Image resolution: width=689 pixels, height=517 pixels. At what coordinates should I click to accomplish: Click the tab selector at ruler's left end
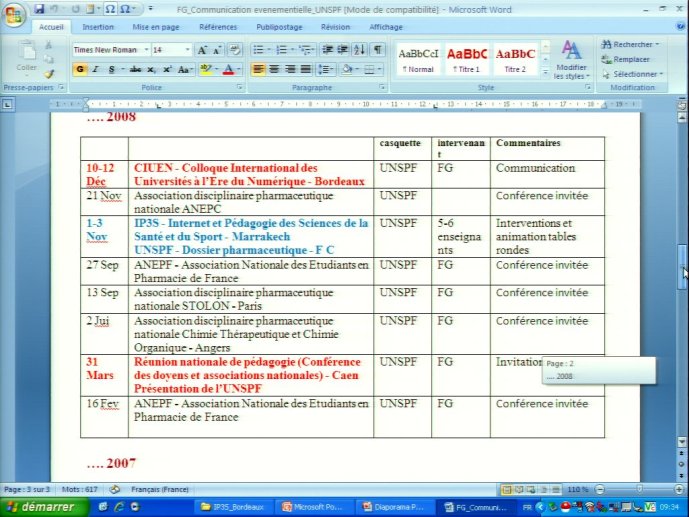pos(7,104)
